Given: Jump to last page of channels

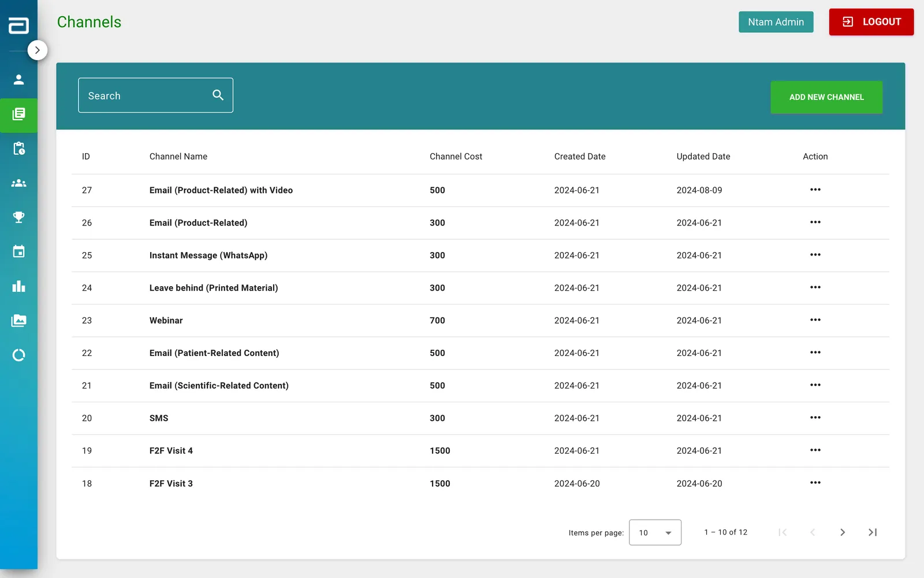Looking at the screenshot, I should click(x=873, y=532).
